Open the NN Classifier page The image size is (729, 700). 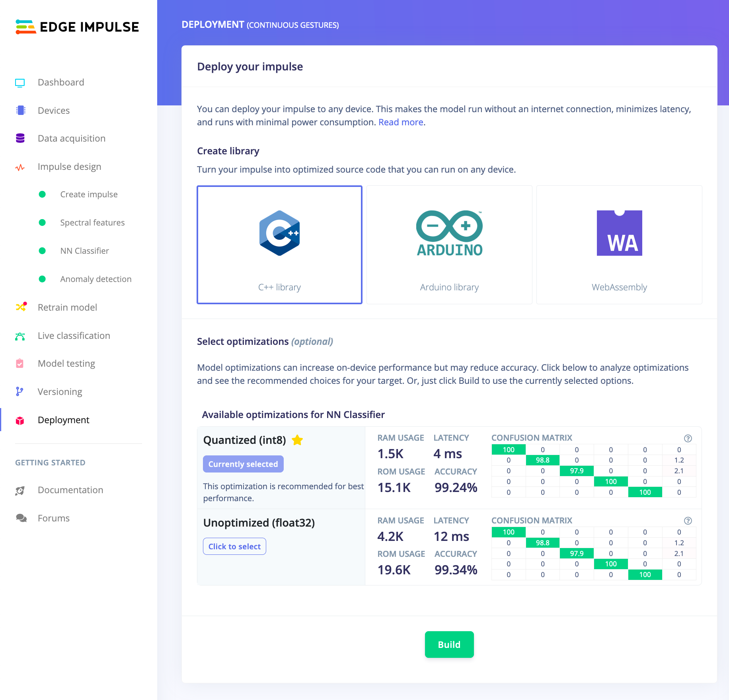click(x=84, y=251)
